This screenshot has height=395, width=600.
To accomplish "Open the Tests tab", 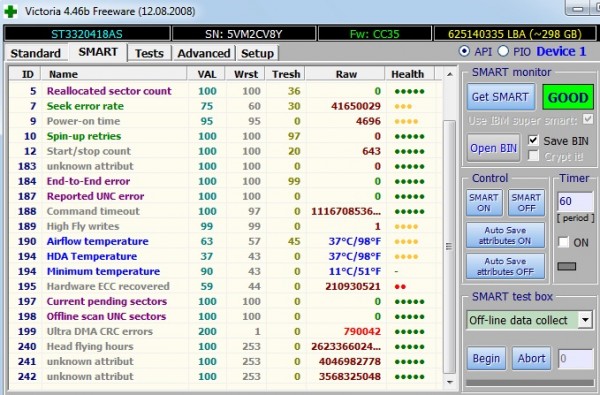I will click(x=149, y=53).
